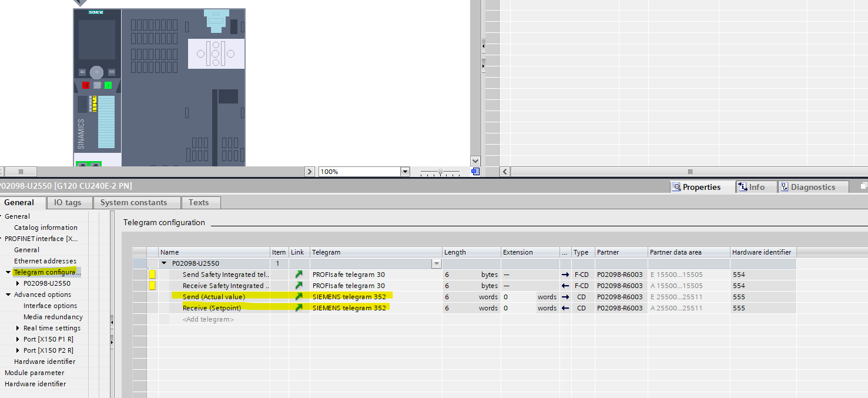This screenshot has width=868, height=398.
Task: Click extension value 0 in Send (Actual value) row
Action: (x=505, y=297)
